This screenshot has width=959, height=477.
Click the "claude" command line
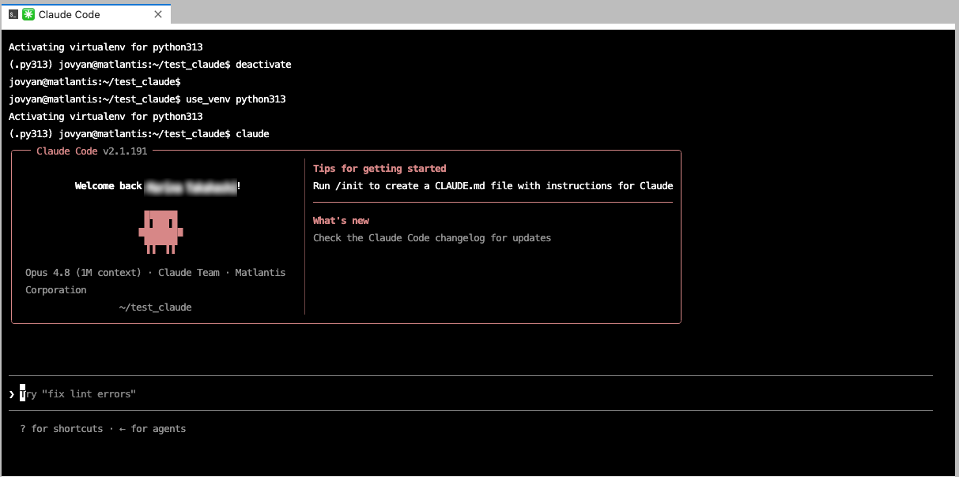(x=139, y=134)
